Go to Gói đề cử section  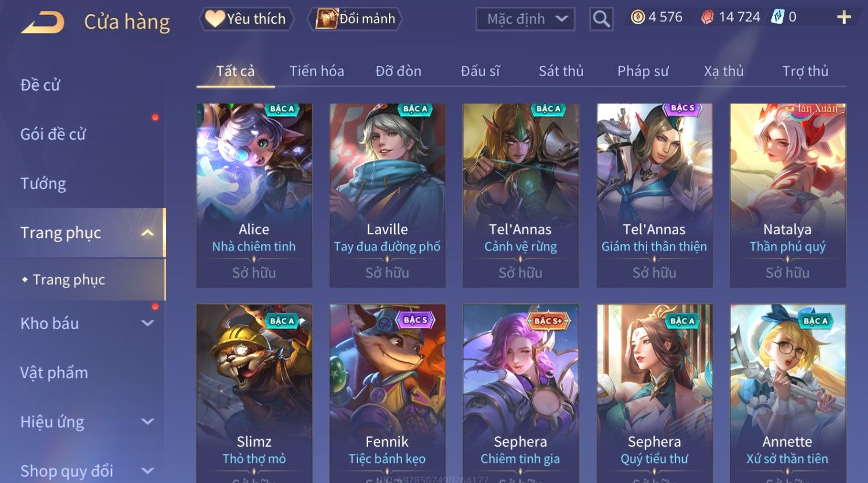[x=53, y=134]
